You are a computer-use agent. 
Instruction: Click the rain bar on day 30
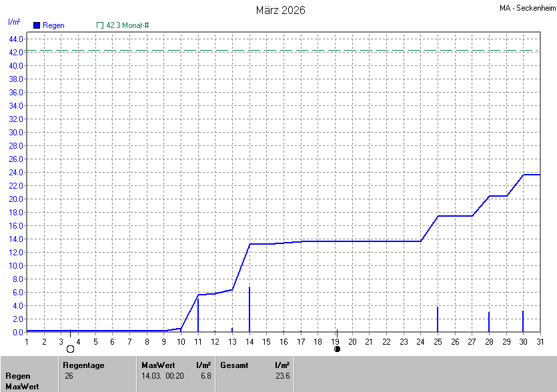[x=523, y=321]
